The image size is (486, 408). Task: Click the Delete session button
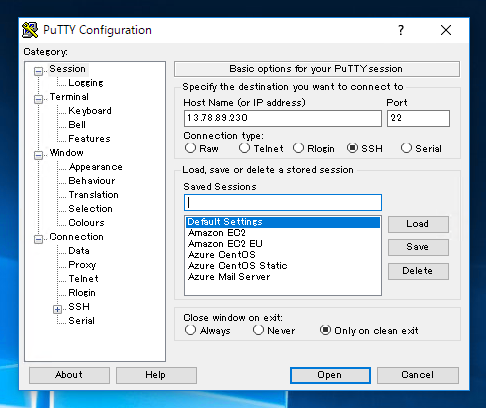pyautogui.click(x=418, y=271)
